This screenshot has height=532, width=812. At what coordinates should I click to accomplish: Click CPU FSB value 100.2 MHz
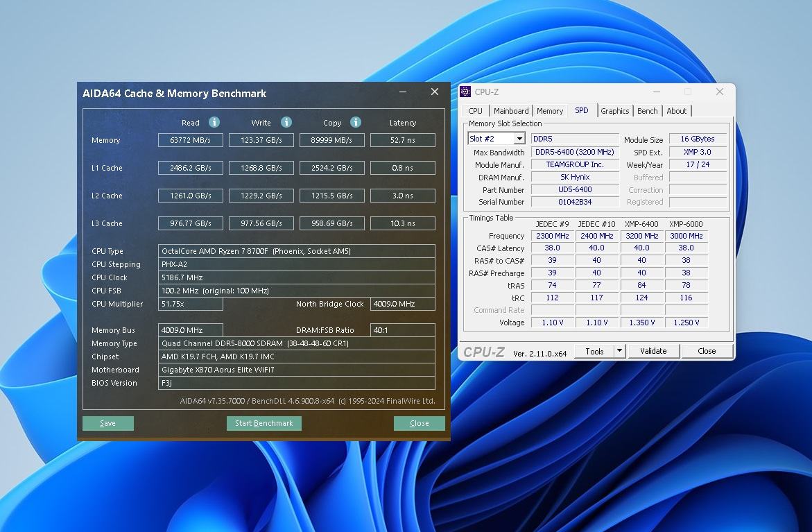(296, 291)
